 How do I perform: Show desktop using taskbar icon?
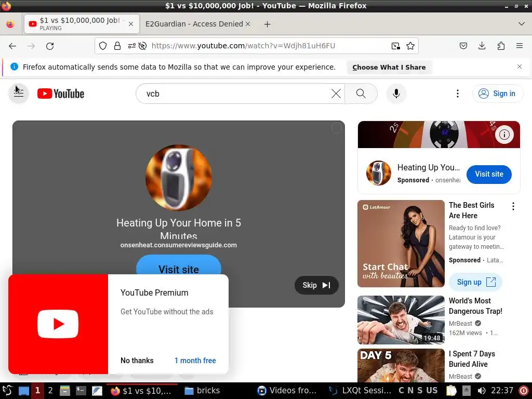pos(24,391)
